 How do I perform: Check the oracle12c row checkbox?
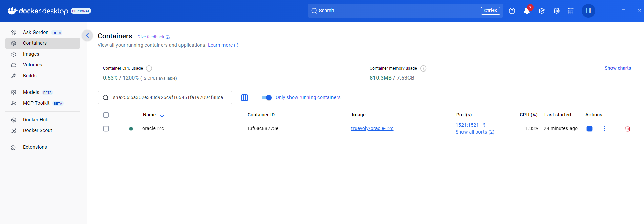[106, 129]
